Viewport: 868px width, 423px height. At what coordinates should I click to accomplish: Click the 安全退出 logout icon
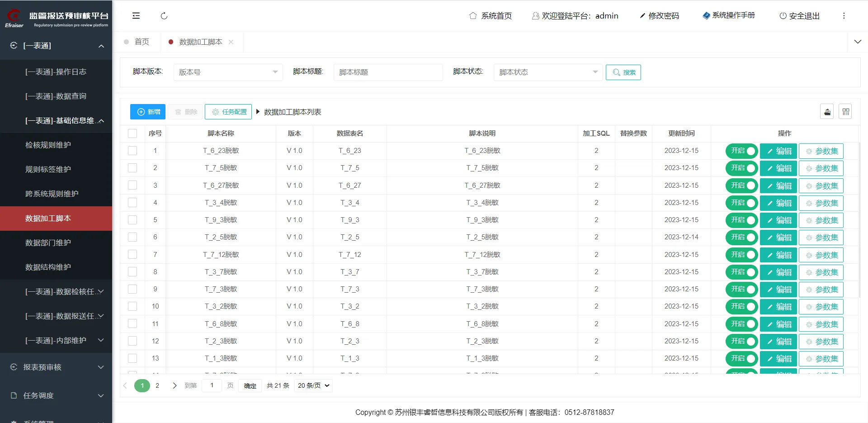[783, 16]
